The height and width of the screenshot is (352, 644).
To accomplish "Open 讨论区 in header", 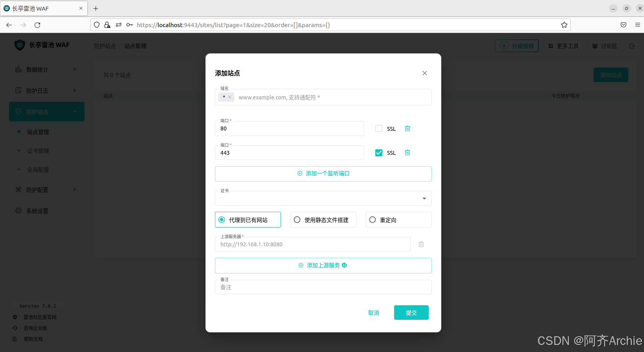I will click(605, 46).
